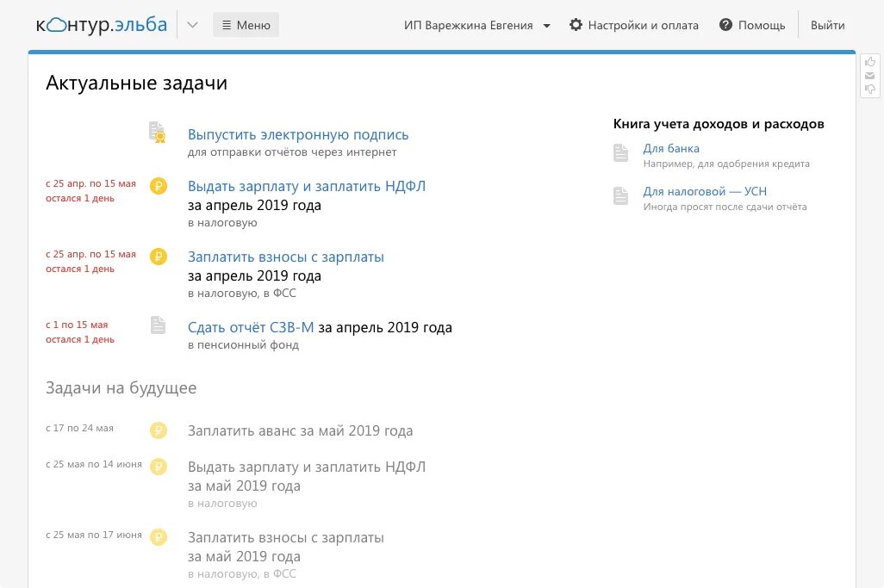Click the gear icon for settings

tap(576, 25)
